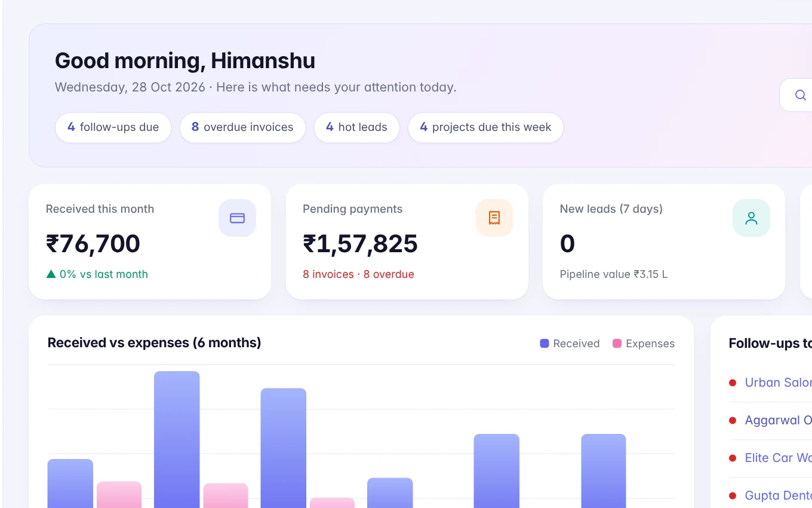Toggle the Received legend swatch
Image resolution: width=812 pixels, height=508 pixels.
pyautogui.click(x=545, y=344)
